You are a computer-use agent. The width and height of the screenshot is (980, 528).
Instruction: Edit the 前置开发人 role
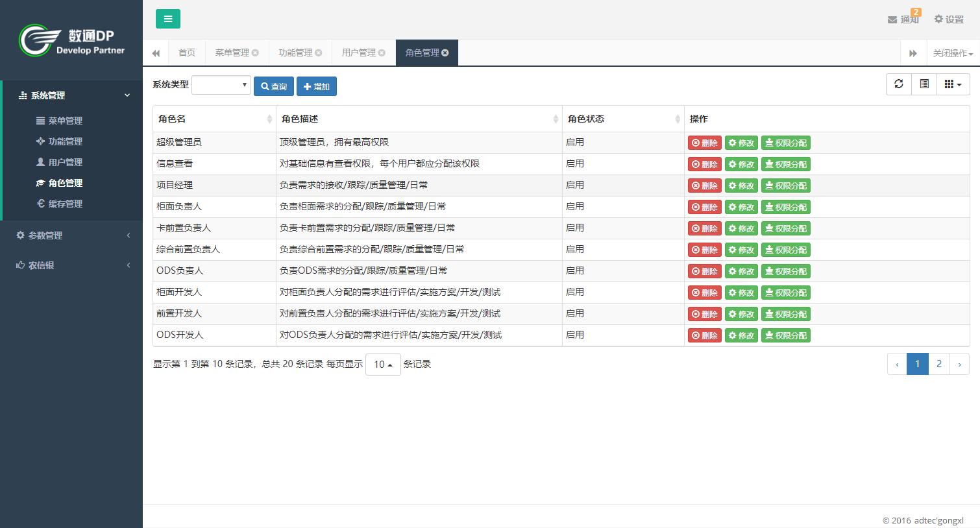point(741,314)
